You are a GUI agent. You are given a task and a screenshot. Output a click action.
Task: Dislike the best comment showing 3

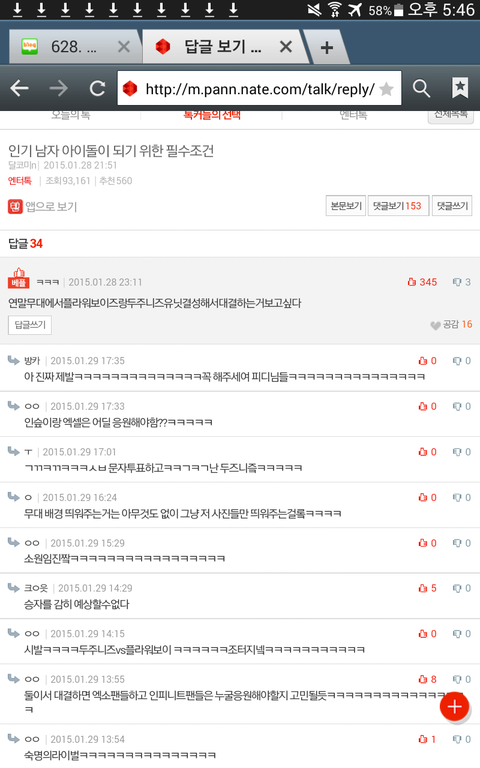[x=461, y=282]
